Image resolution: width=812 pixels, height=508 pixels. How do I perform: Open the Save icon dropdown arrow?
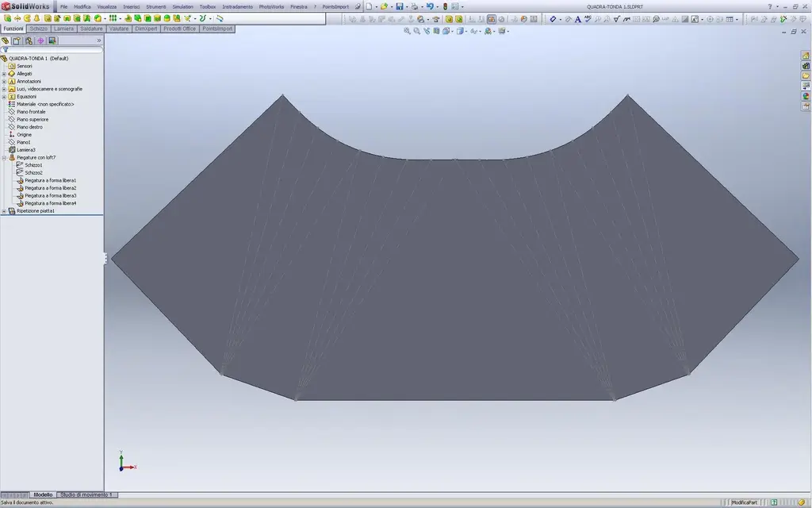[x=407, y=7]
